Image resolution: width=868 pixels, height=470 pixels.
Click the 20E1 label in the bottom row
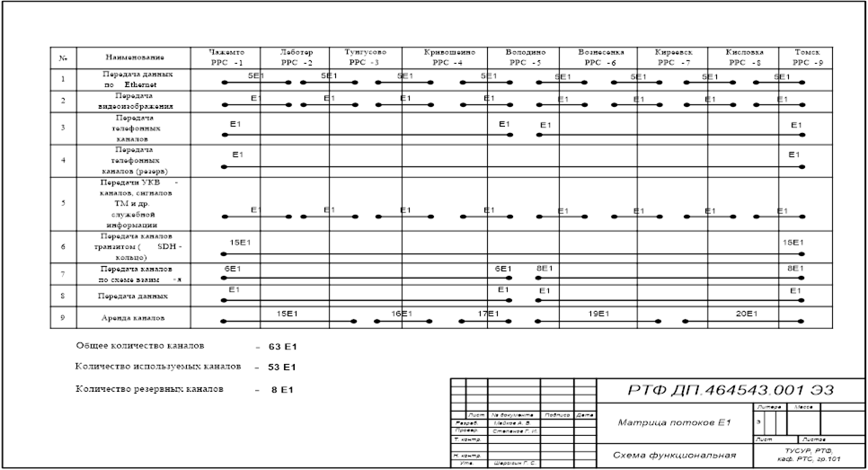(x=746, y=313)
